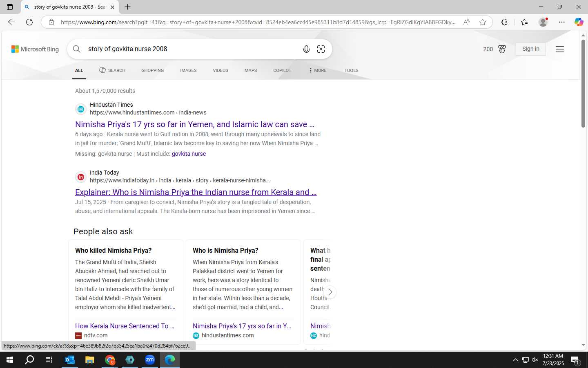This screenshot has width=588, height=368.
Task: Open Microsoft Rewards medal icon
Action: tap(502, 49)
